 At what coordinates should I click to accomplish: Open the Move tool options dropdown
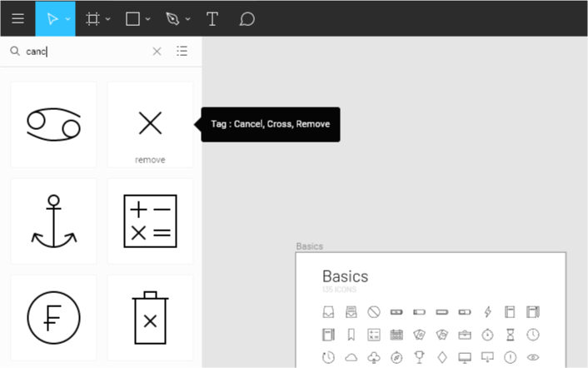point(67,19)
